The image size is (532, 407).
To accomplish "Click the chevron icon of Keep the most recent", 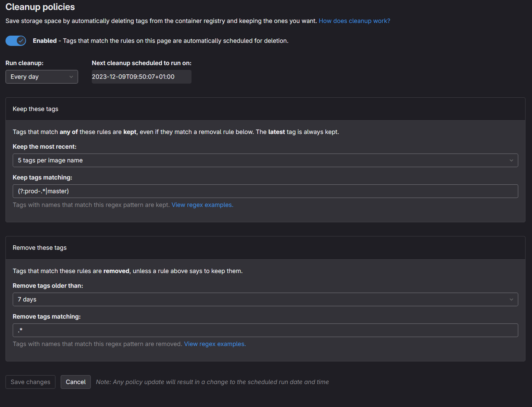I will pos(511,160).
